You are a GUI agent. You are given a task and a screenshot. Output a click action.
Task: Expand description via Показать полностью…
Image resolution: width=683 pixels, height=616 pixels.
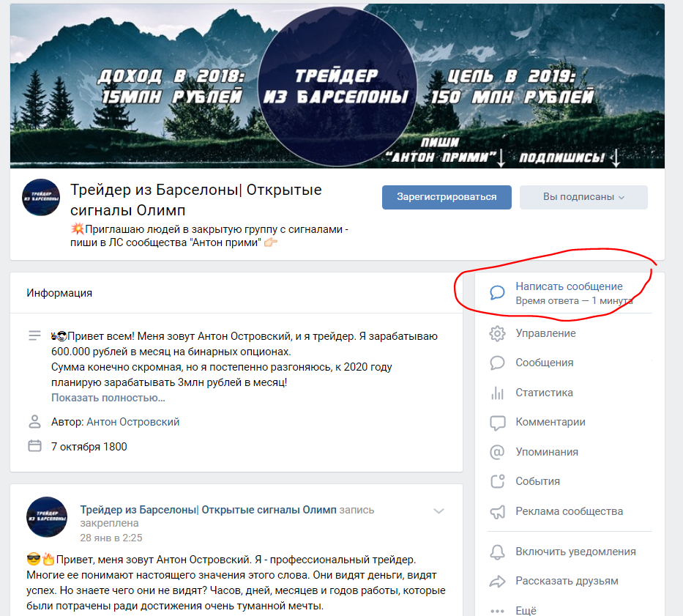pos(108,398)
